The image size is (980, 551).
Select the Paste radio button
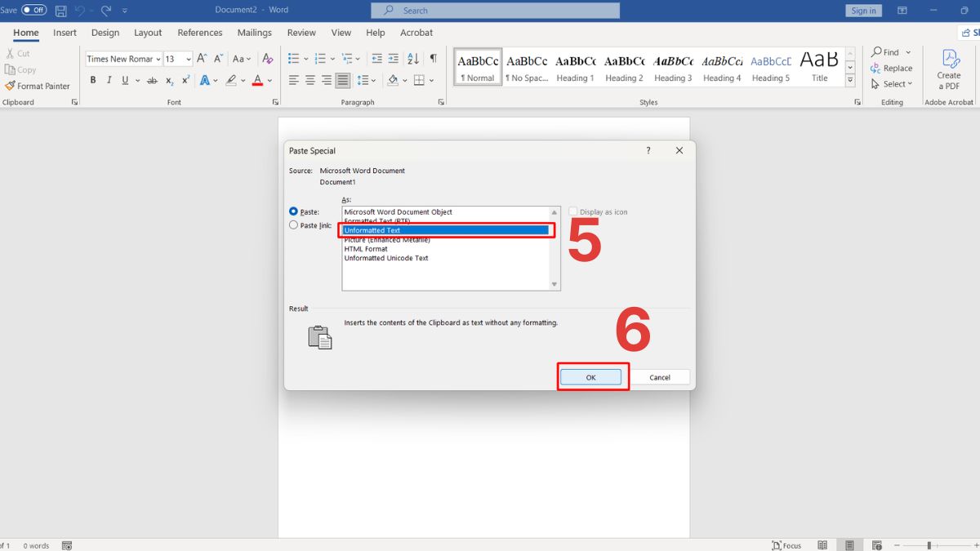[x=293, y=211]
